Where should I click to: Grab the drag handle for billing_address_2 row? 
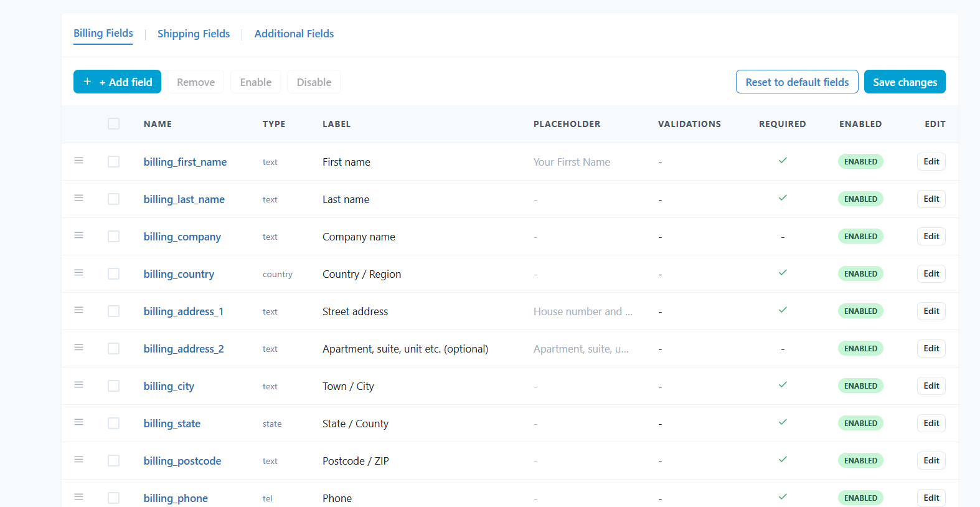pos(78,348)
